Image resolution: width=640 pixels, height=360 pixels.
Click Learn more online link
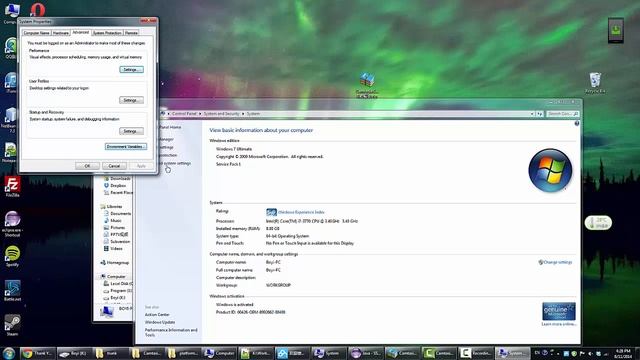[x=559, y=324]
